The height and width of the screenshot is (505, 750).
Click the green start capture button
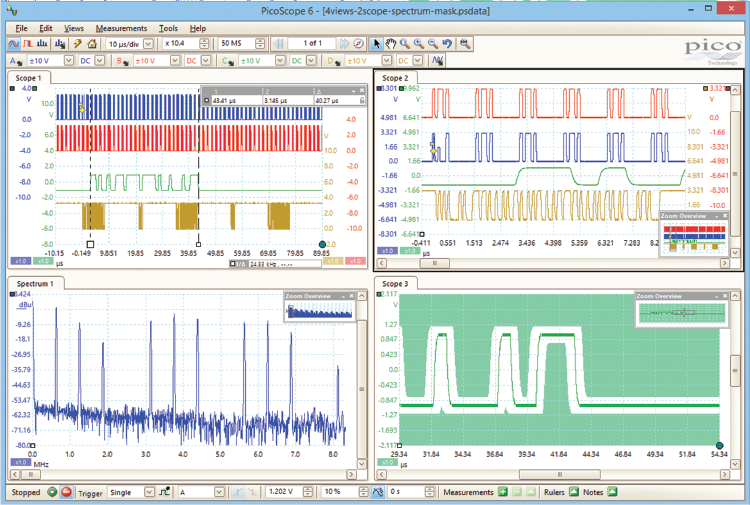coord(52,492)
